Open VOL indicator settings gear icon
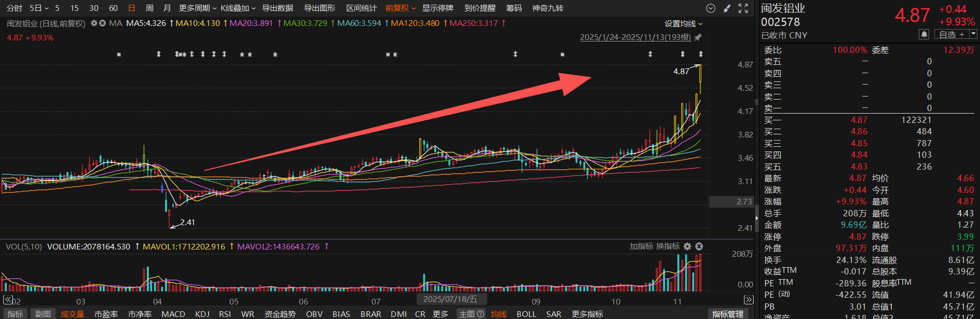980x319 pixels. pos(687,246)
